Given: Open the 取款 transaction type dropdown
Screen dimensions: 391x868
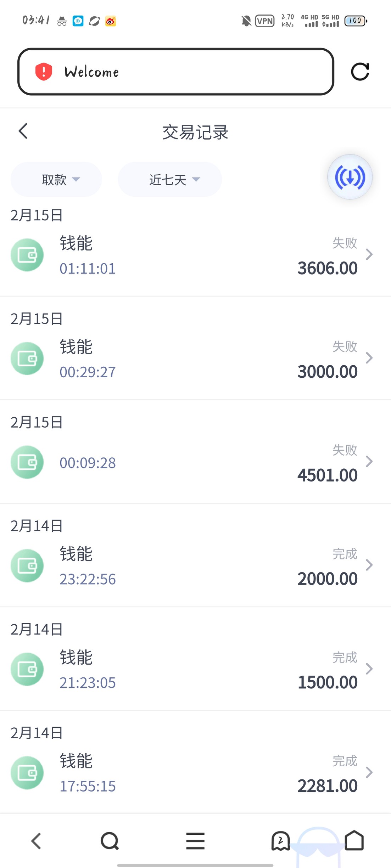Looking at the screenshot, I should tap(56, 180).
